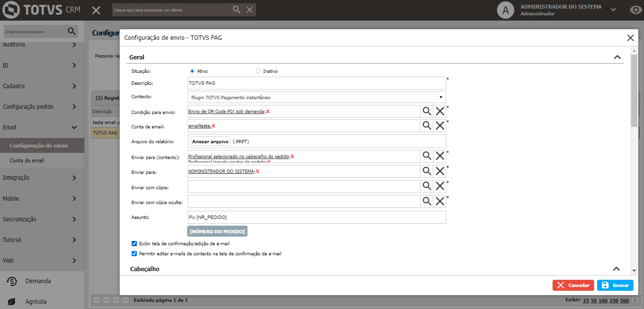Clear Condição para envio field
644x309 pixels.
pos(440,111)
